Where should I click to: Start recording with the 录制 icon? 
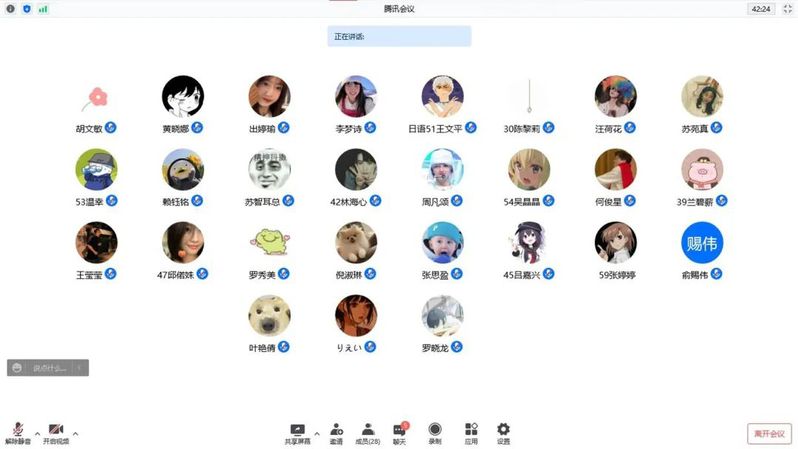(x=435, y=434)
